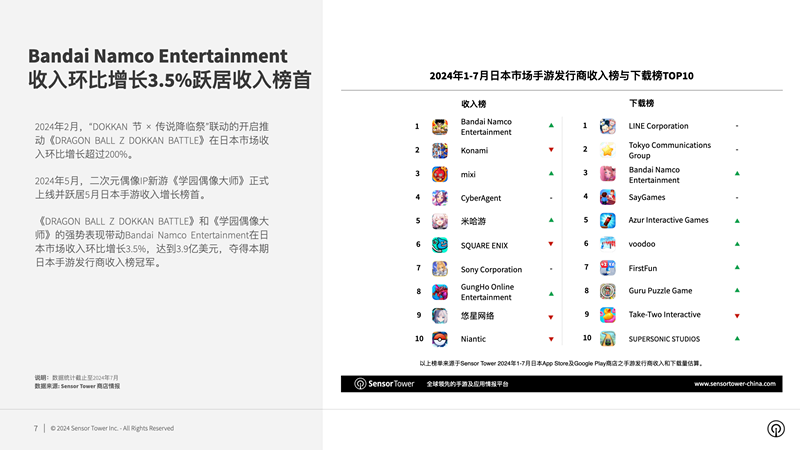The height and width of the screenshot is (450, 800).
Task: Click the green up arrow beside mixi
Action: pyautogui.click(x=551, y=173)
